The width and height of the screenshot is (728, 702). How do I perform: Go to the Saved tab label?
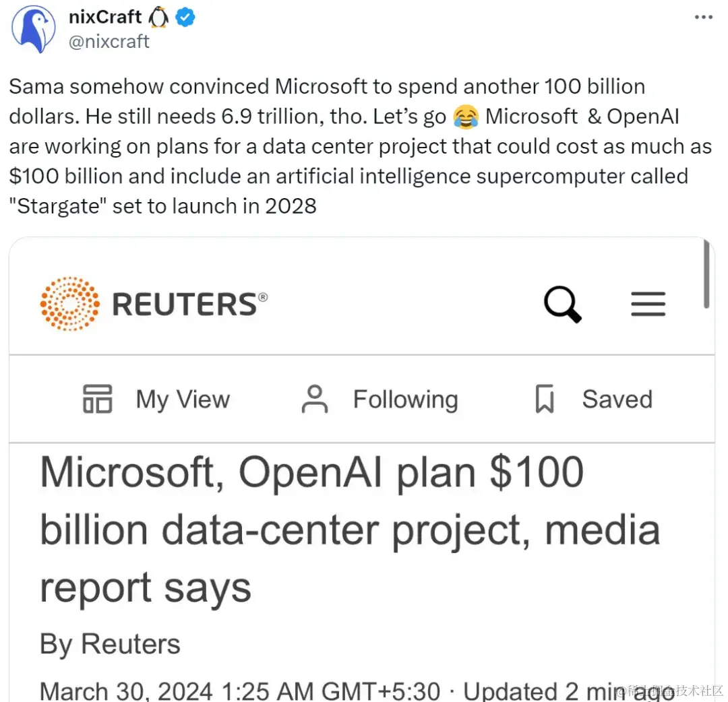tap(617, 400)
